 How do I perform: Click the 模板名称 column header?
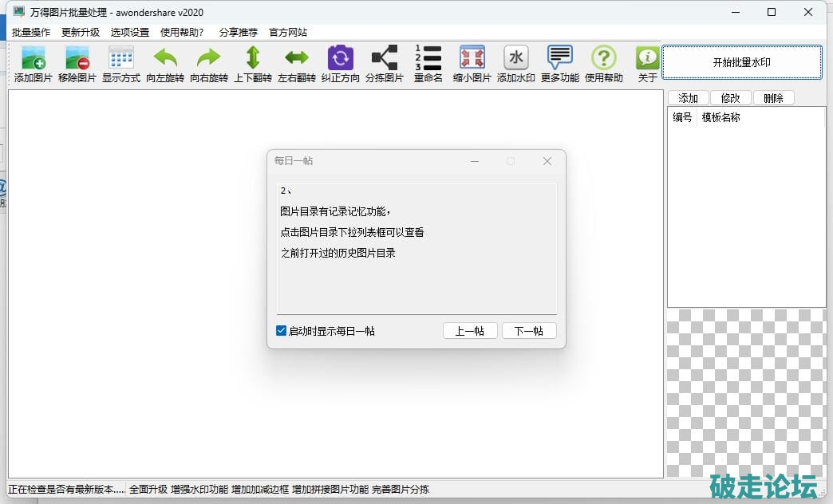[720, 117]
